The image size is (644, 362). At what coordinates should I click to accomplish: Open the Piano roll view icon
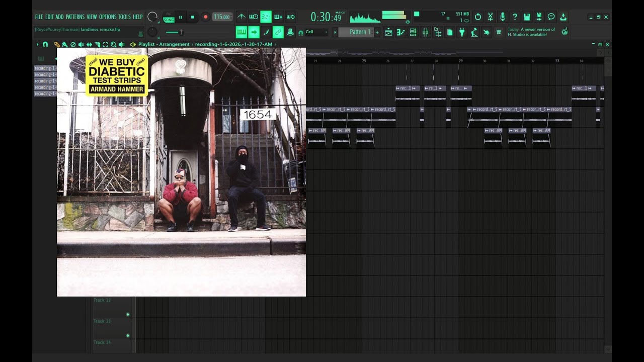pyautogui.click(x=401, y=32)
